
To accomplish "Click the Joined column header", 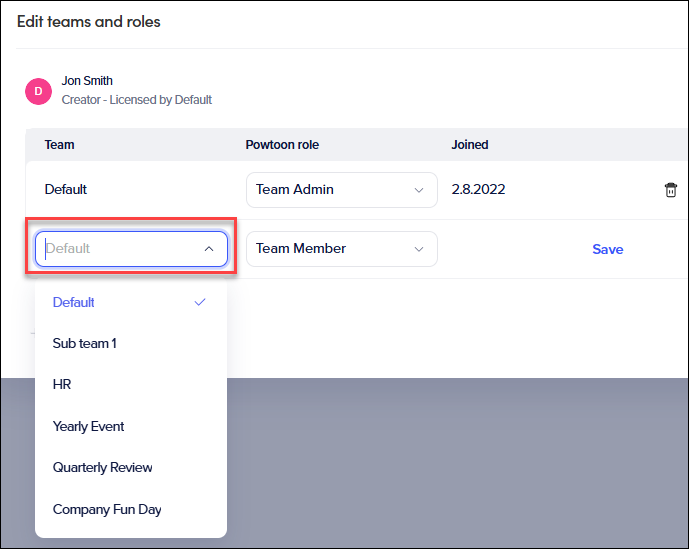I will click(470, 145).
